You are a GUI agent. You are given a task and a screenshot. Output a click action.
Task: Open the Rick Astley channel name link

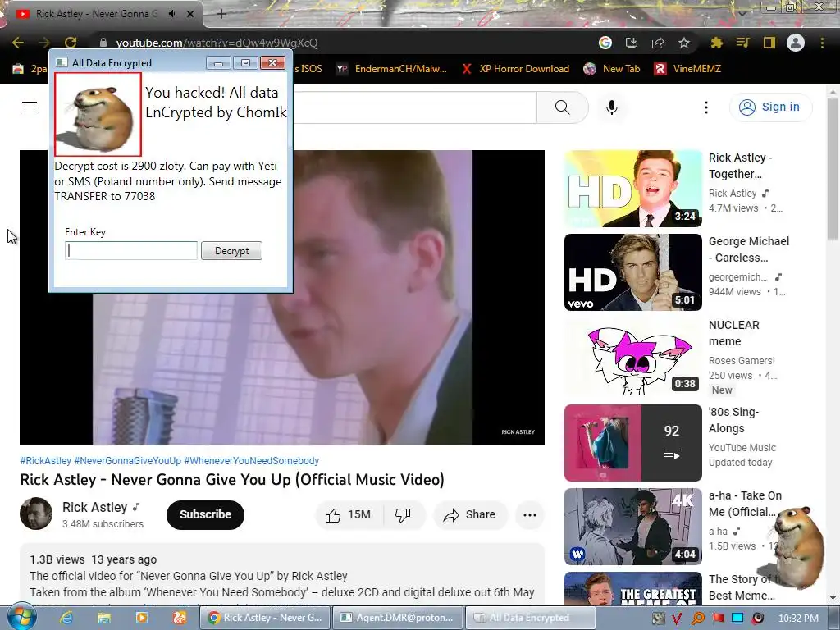tap(95, 507)
